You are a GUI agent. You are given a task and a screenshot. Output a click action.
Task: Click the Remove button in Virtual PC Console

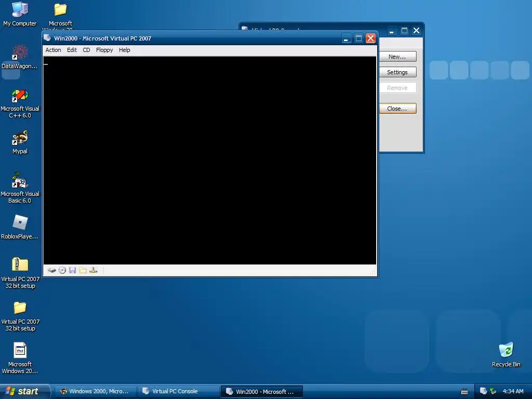pyautogui.click(x=397, y=88)
